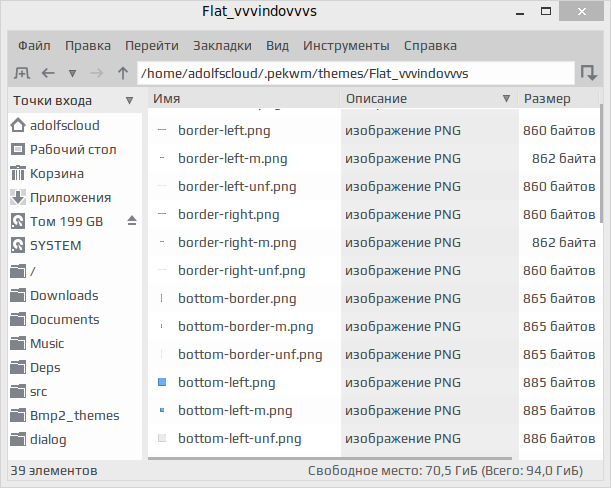This screenshot has height=488, width=611.
Task: Sort by Описание column header
Action: click(x=429, y=99)
